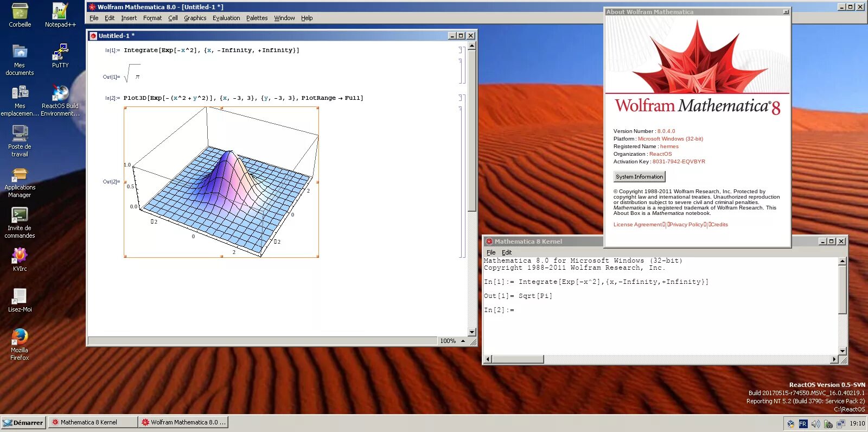Close the About Wolfram Mathematica dialog
Viewport: 868px width, 432px height.
point(786,11)
